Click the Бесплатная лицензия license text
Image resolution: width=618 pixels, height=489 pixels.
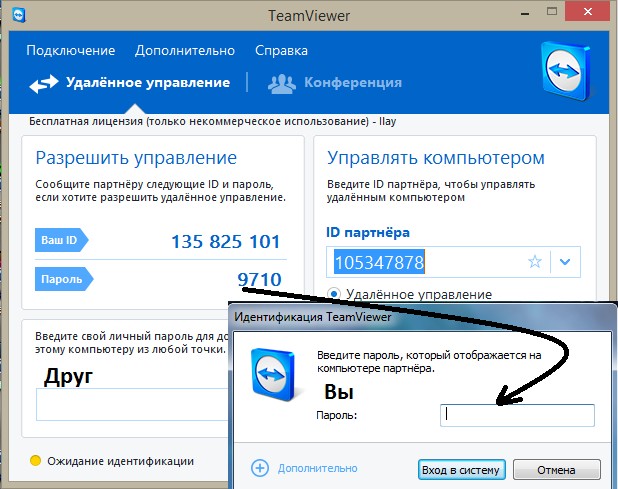coord(213,121)
